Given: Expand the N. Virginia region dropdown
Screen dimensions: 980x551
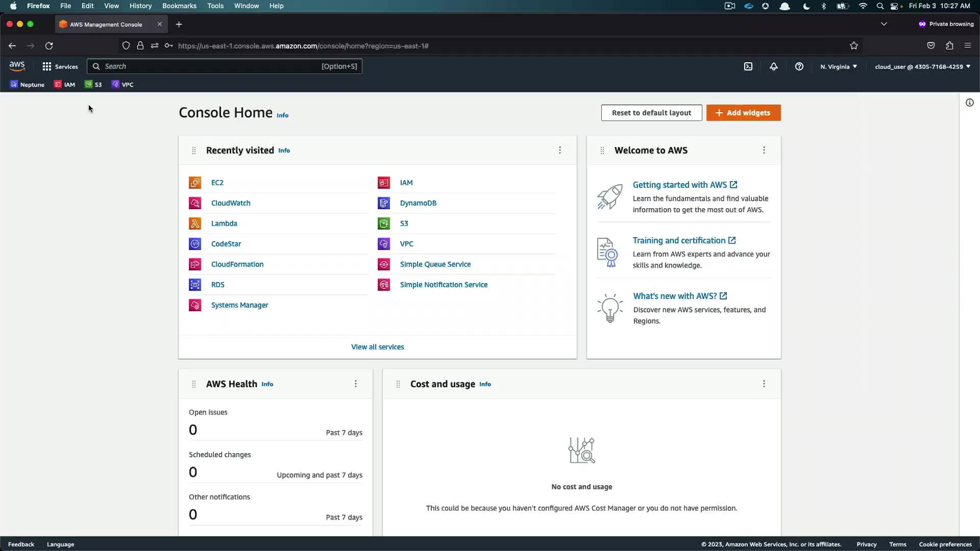Looking at the screenshot, I should 839,66.
